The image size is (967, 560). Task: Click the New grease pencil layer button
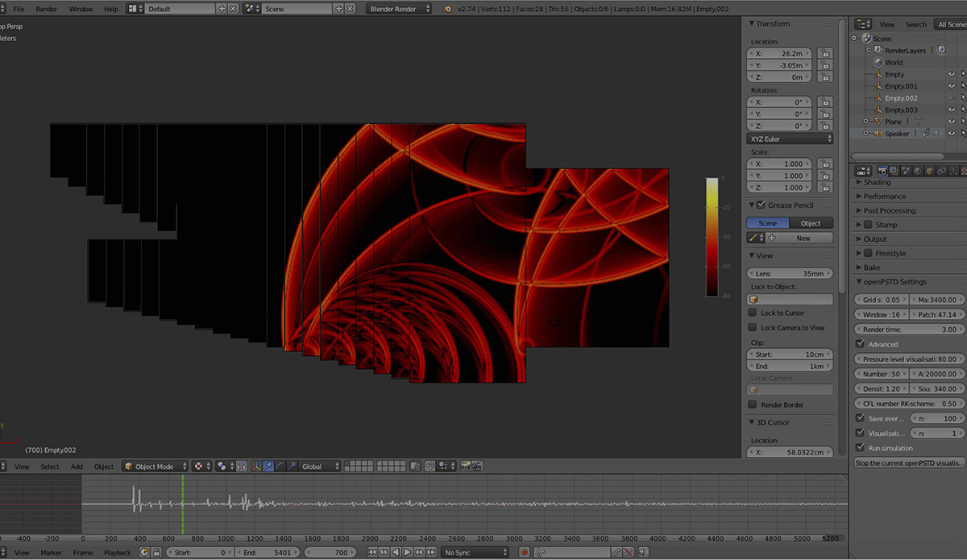[799, 239]
